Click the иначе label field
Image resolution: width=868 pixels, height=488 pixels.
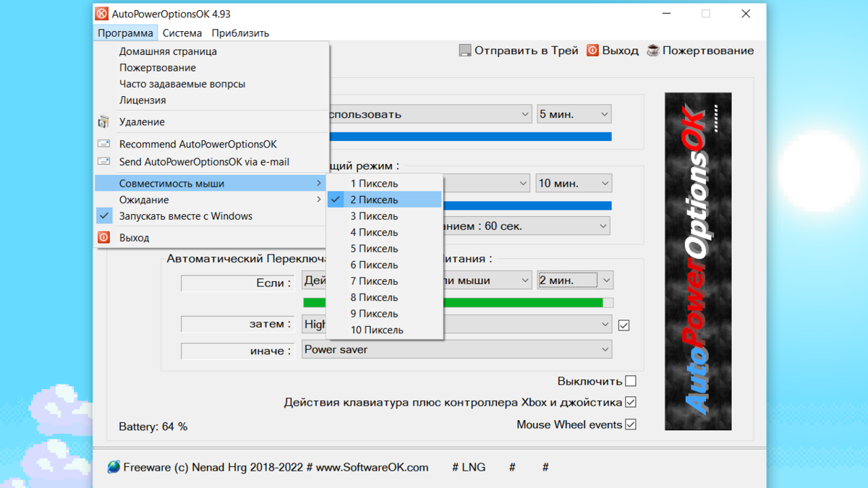(x=237, y=351)
